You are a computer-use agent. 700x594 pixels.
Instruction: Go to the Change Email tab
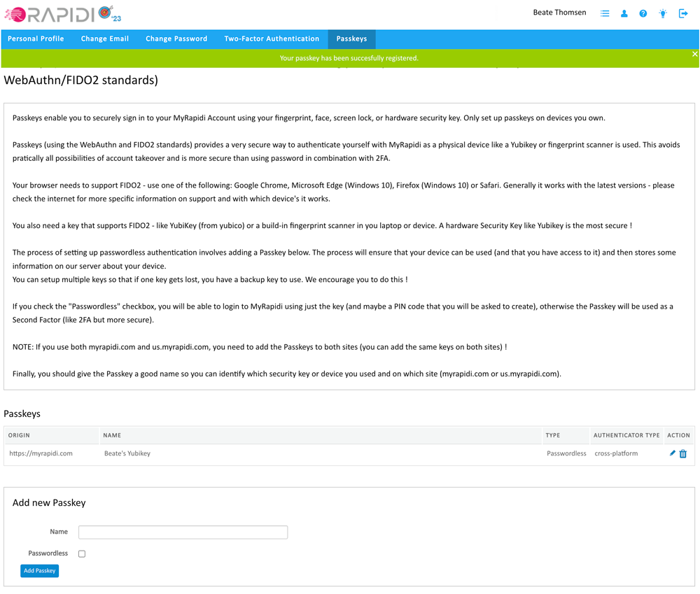[105, 38]
